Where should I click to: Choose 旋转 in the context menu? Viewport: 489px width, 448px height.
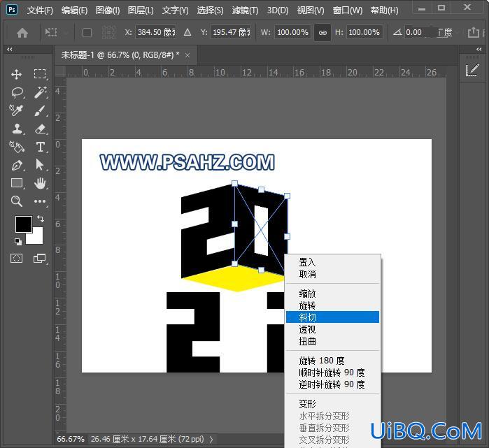click(x=332, y=305)
